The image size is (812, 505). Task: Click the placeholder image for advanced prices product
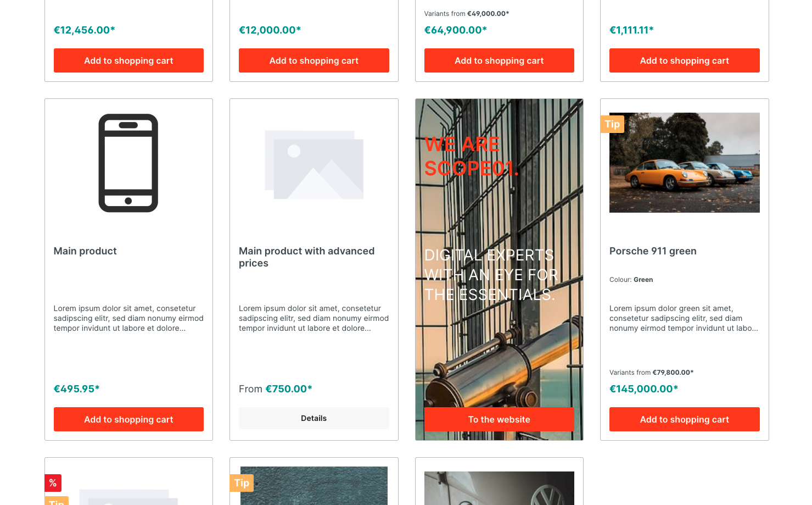click(314, 165)
